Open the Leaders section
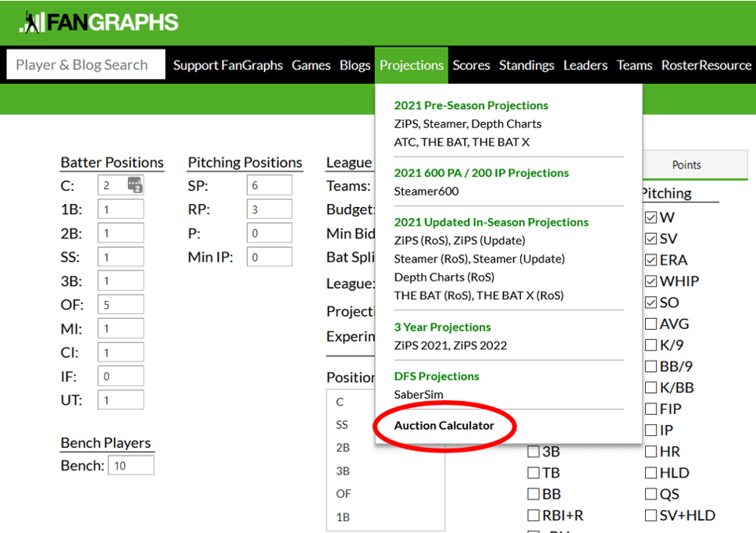756x533 pixels. (x=585, y=66)
